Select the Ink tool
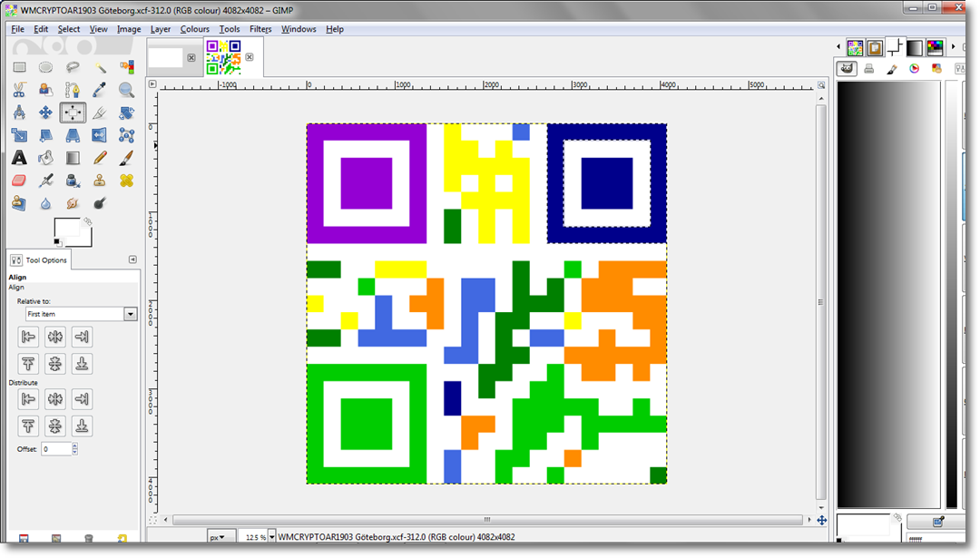 tap(73, 181)
